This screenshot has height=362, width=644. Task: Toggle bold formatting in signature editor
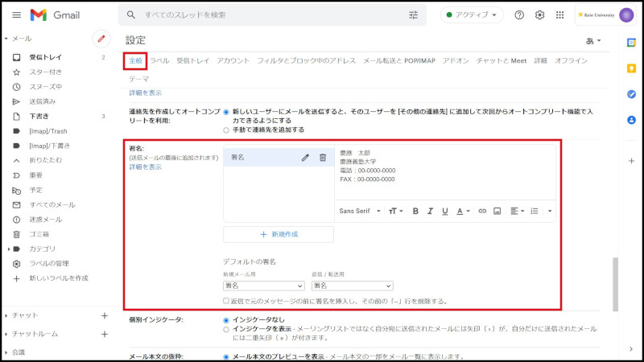pyautogui.click(x=416, y=211)
